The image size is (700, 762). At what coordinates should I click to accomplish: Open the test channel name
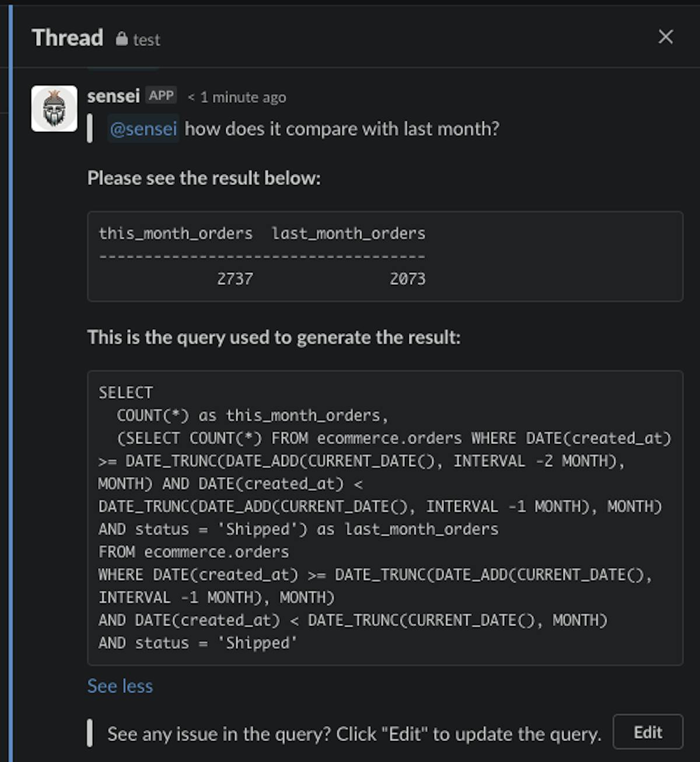point(146,40)
